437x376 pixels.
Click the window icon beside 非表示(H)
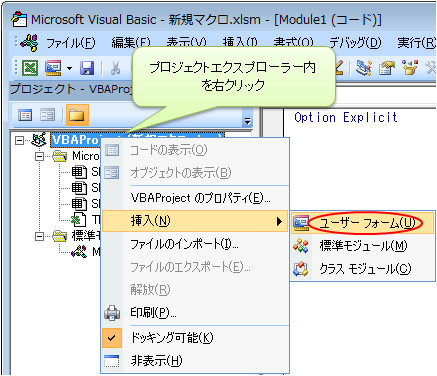tap(111, 361)
